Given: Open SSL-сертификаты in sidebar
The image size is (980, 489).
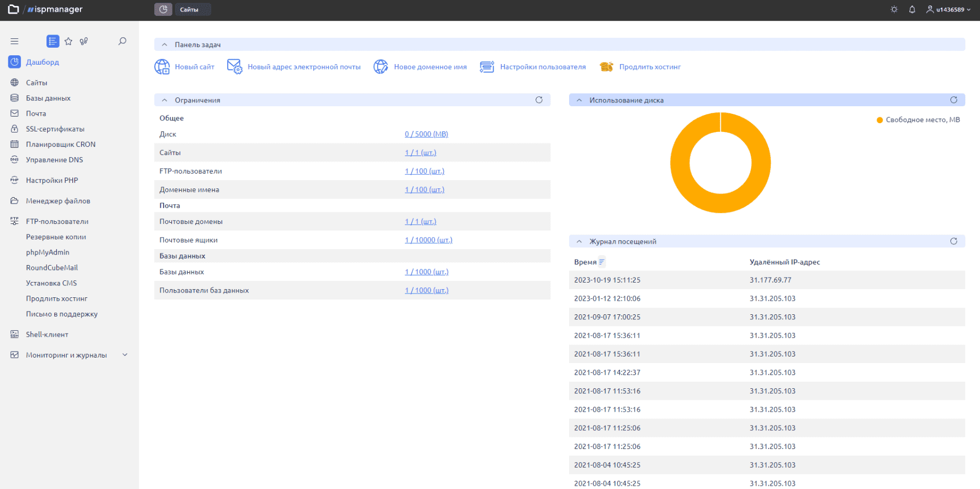Looking at the screenshot, I should (55, 129).
